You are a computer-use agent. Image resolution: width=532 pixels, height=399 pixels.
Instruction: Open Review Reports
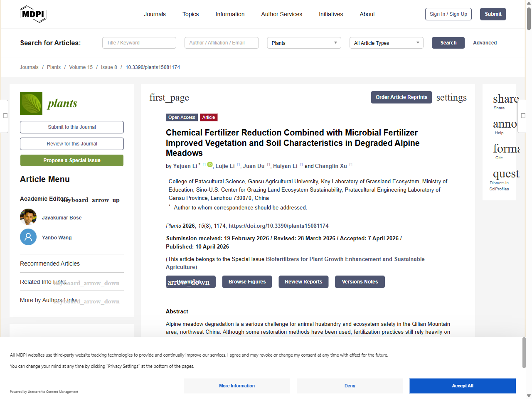click(303, 282)
